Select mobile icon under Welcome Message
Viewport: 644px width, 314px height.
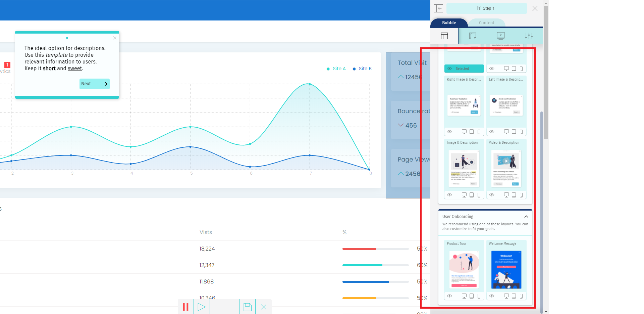(521, 296)
